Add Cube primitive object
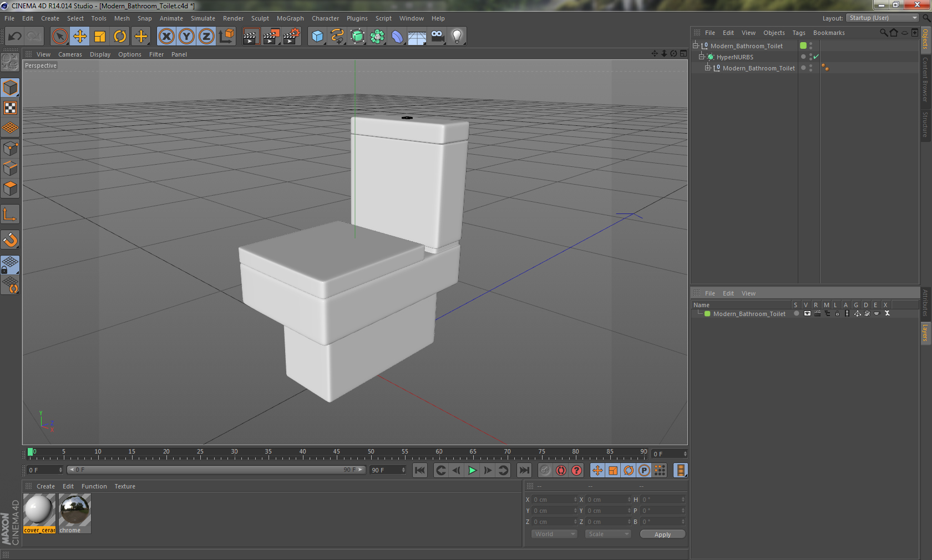Screen dimensions: 932x560 pyautogui.click(x=317, y=37)
